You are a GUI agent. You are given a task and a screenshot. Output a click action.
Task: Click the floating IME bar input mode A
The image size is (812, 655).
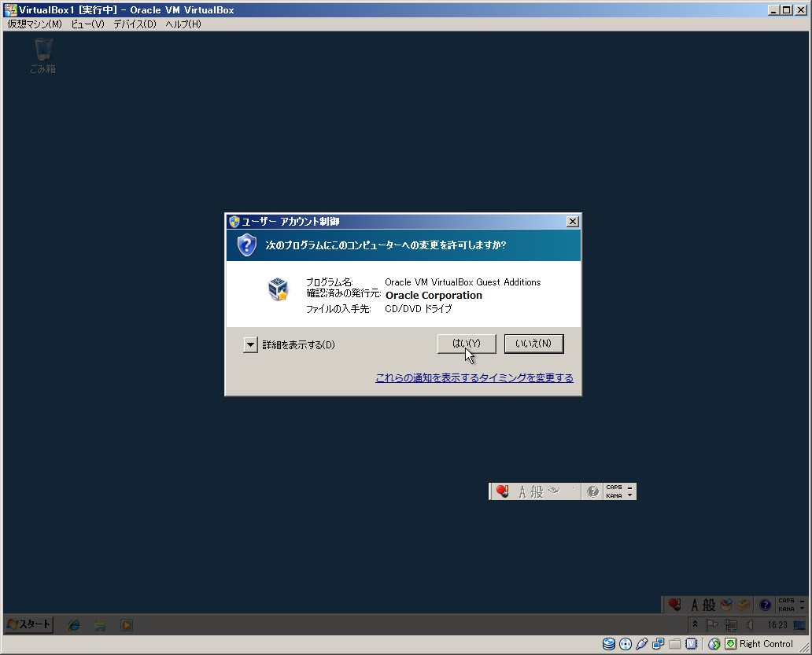point(522,491)
